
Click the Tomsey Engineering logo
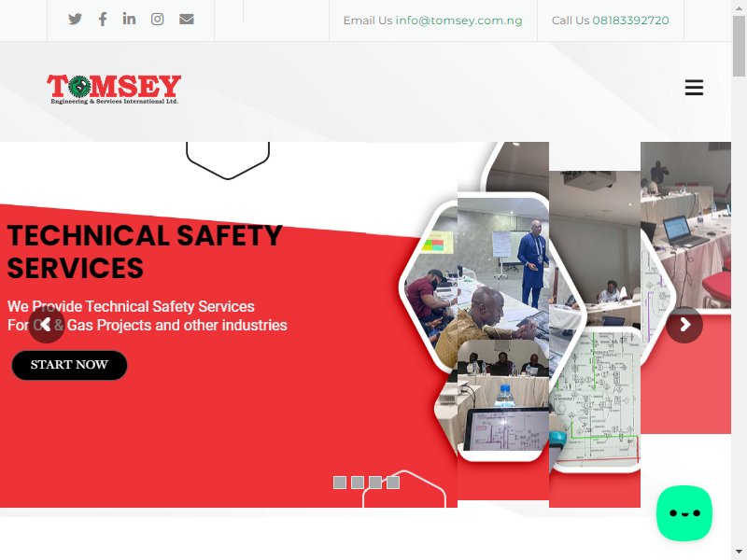[x=114, y=89]
